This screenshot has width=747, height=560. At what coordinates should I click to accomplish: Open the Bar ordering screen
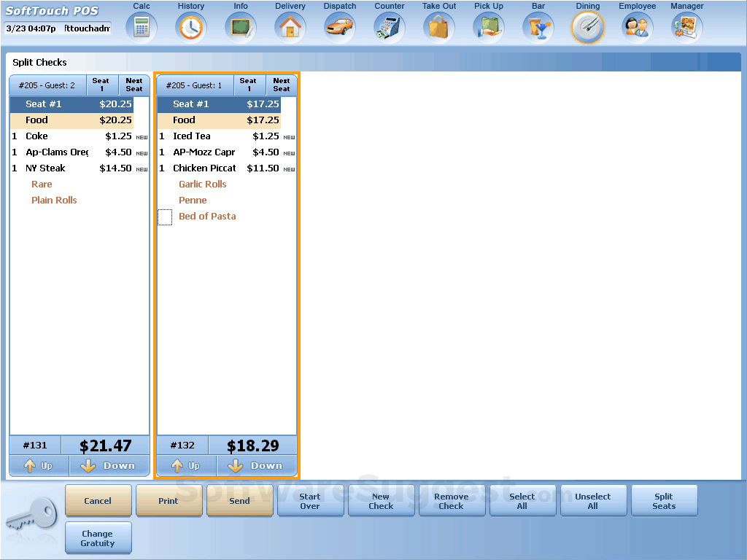538,27
